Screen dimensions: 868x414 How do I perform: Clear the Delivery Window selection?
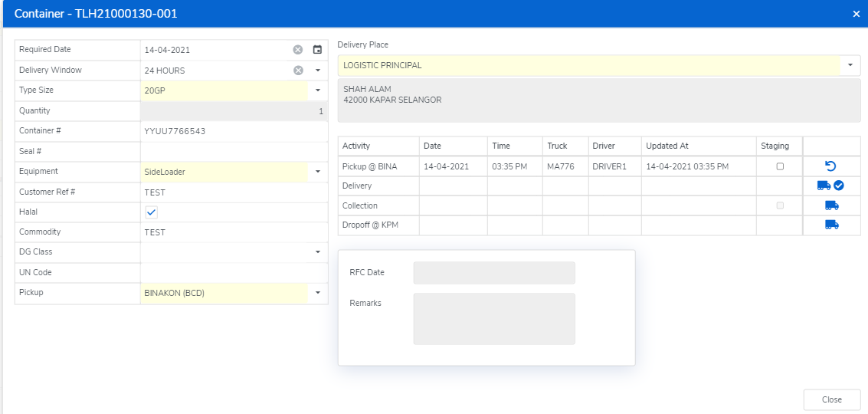point(298,71)
